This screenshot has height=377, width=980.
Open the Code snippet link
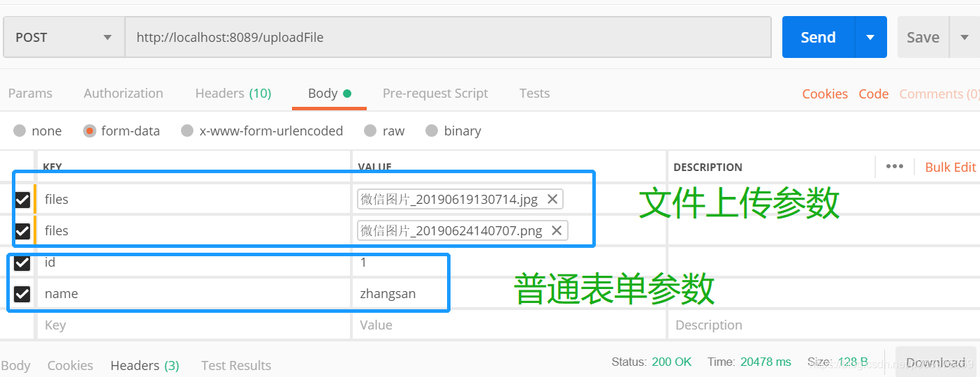coord(874,94)
